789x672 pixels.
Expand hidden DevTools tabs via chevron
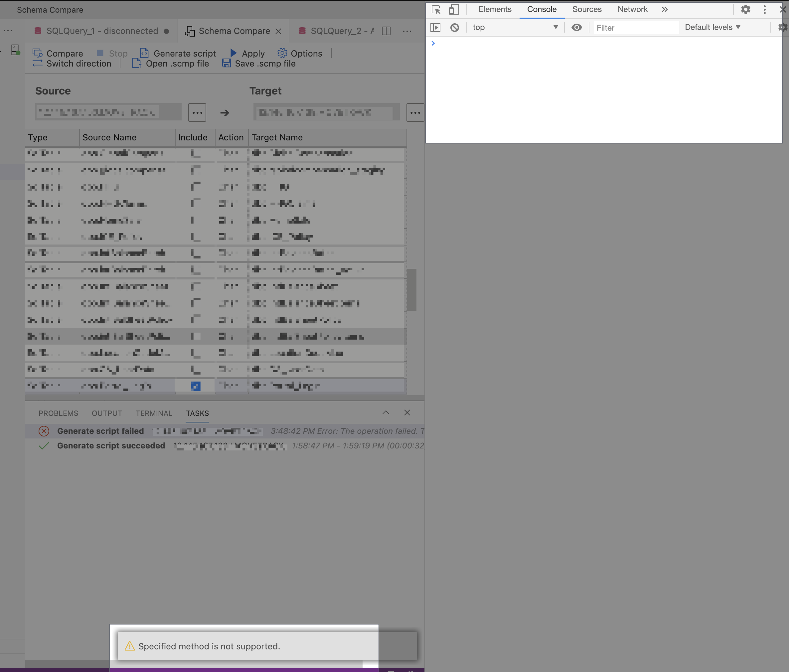coord(665,10)
